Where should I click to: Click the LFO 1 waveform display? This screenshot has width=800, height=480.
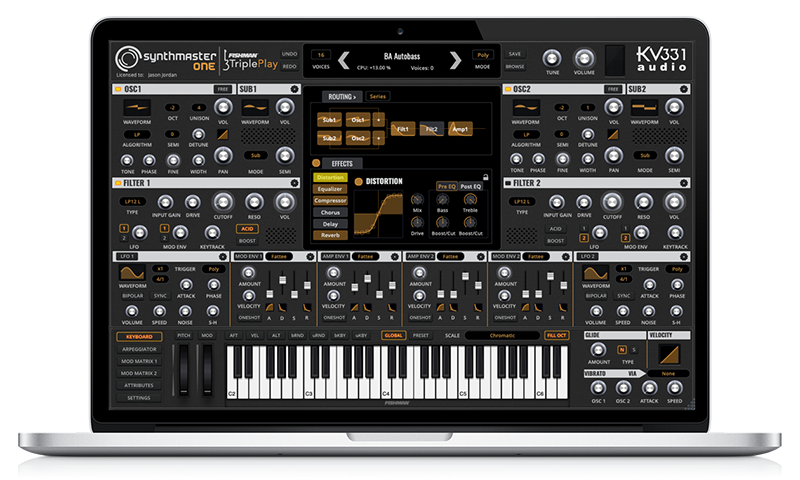132,272
